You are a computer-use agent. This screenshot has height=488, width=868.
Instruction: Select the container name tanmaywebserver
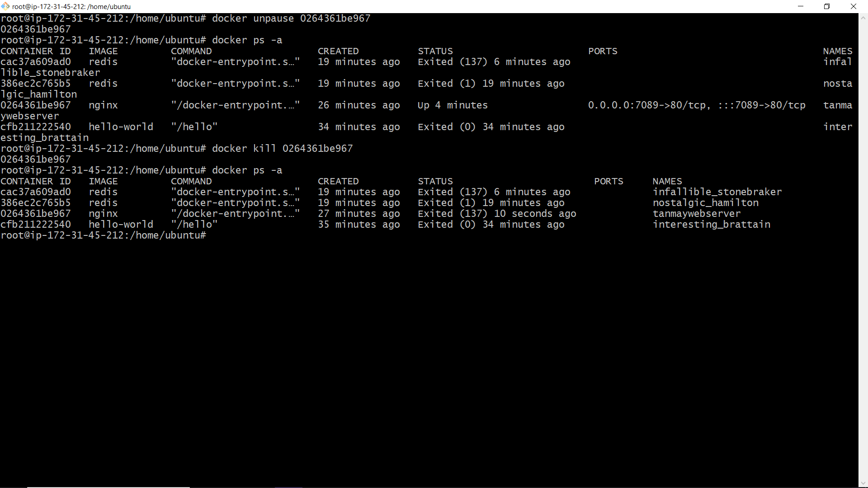point(697,213)
